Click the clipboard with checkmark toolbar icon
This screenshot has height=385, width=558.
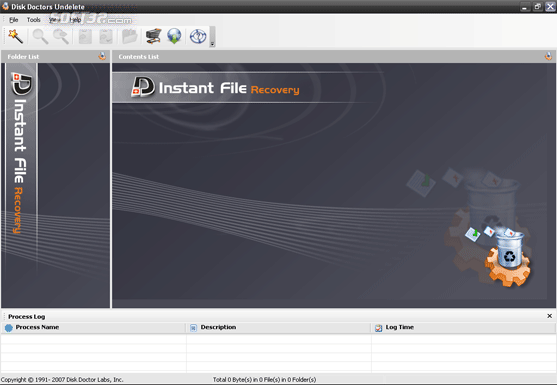click(x=106, y=36)
